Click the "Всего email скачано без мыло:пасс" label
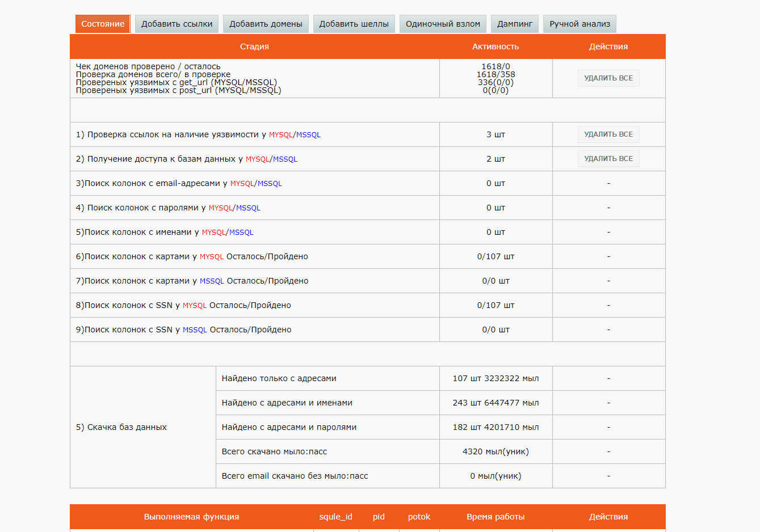The height and width of the screenshot is (532, 760). pos(295,476)
